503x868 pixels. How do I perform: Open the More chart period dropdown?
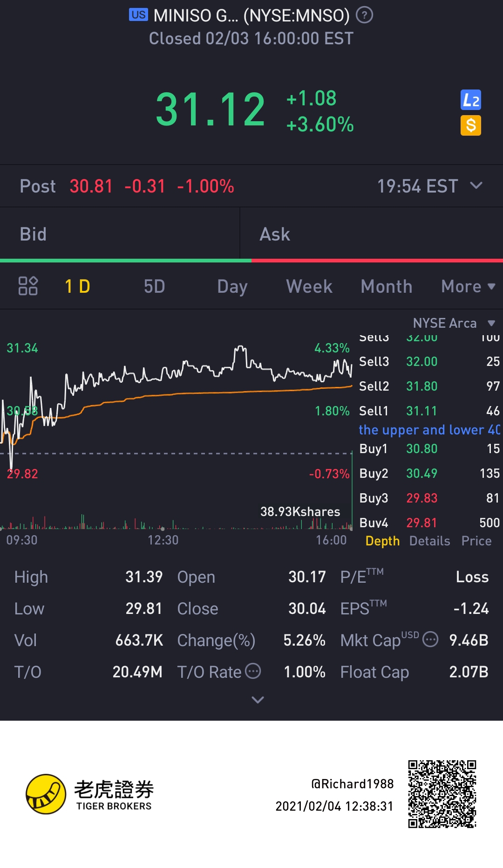[468, 286]
